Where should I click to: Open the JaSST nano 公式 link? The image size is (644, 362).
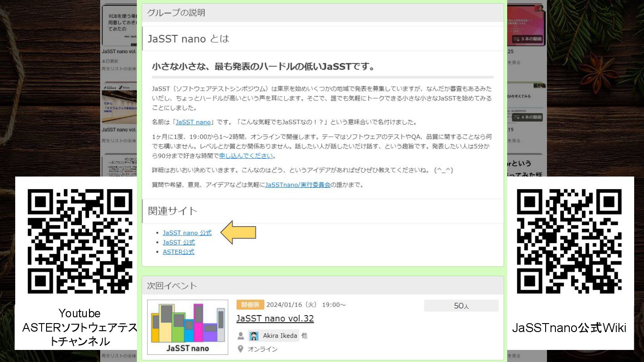click(187, 233)
